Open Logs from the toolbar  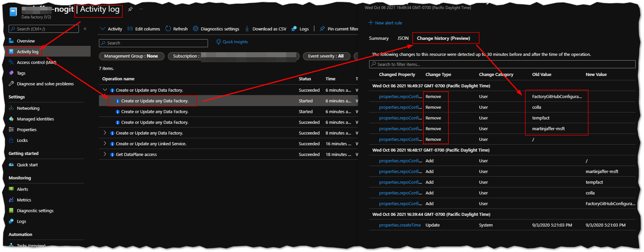(300, 29)
